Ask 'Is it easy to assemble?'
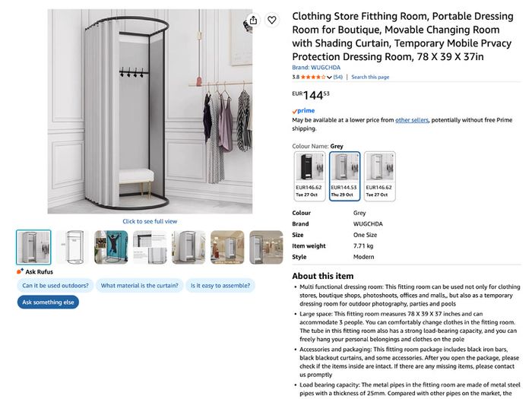 (x=220, y=286)
